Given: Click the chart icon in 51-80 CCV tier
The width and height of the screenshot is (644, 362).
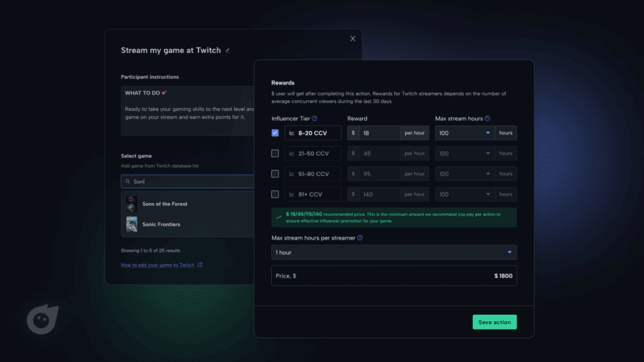Looking at the screenshot, I should [292, 174].
